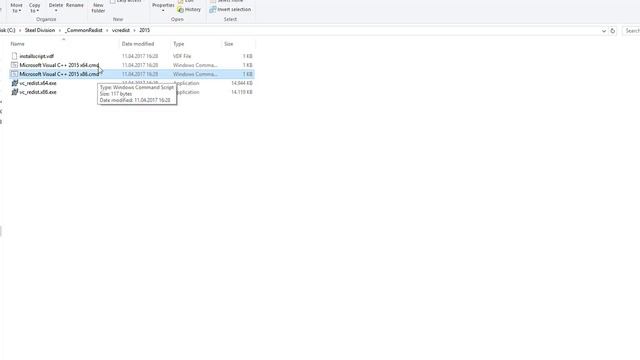This screenshot has width=640, height=360.
Task: Click the 14,944 KB size cell
Action: coord(242,83)
